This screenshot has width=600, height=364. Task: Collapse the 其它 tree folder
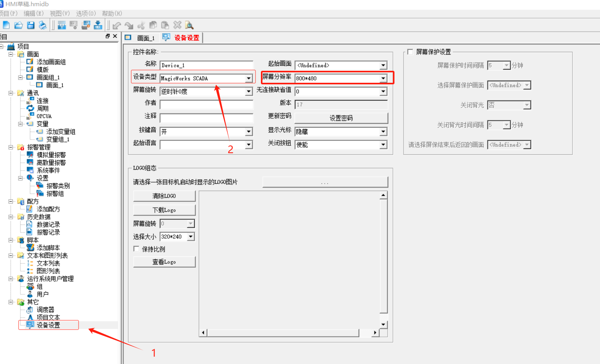click(11, 302)
